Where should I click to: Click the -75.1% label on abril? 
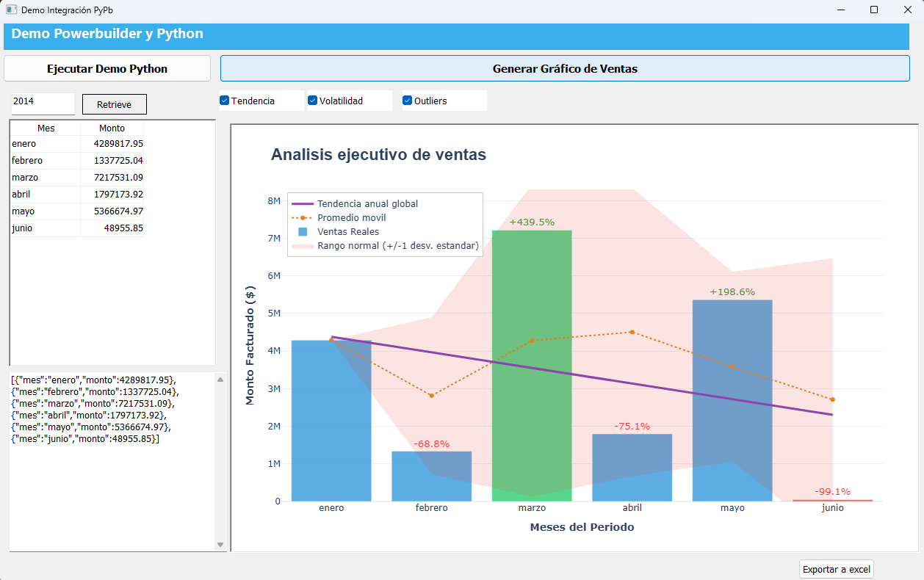632,426
